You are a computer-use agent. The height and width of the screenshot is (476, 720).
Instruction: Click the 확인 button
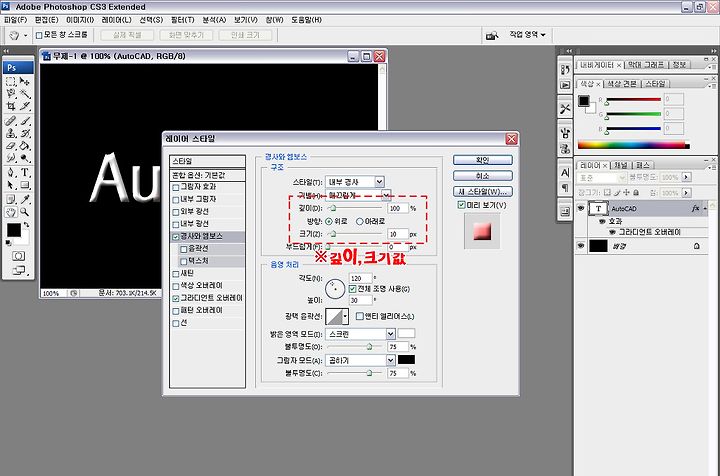point(483,160)
